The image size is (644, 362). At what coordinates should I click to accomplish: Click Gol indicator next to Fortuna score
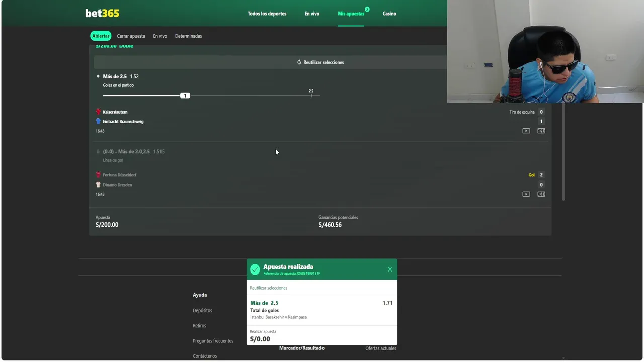coord(531,175)
